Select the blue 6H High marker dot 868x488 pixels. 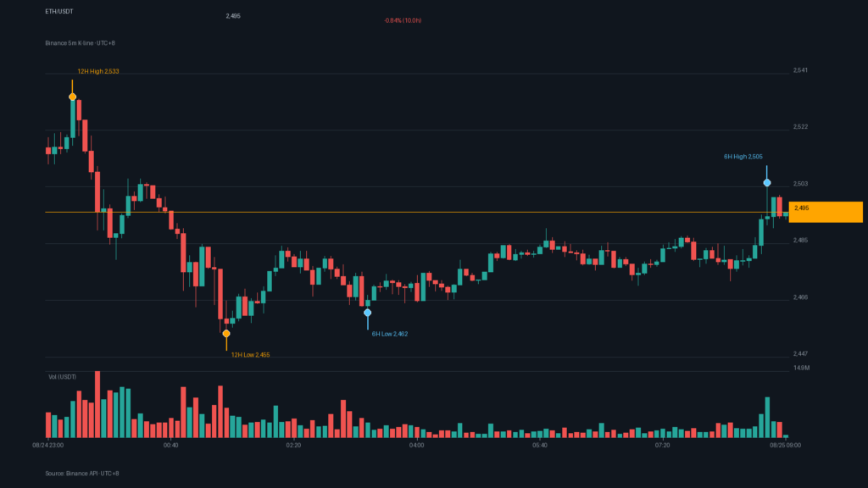click(x=767, y=183)
